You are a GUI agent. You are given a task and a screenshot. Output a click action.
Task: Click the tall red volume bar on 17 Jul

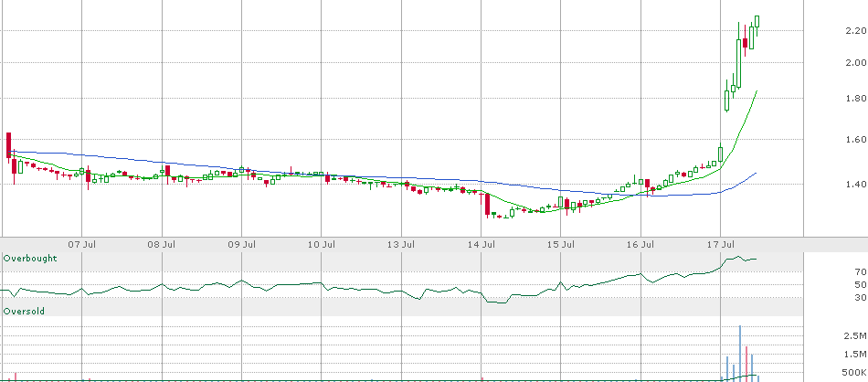tap(746, 364)
